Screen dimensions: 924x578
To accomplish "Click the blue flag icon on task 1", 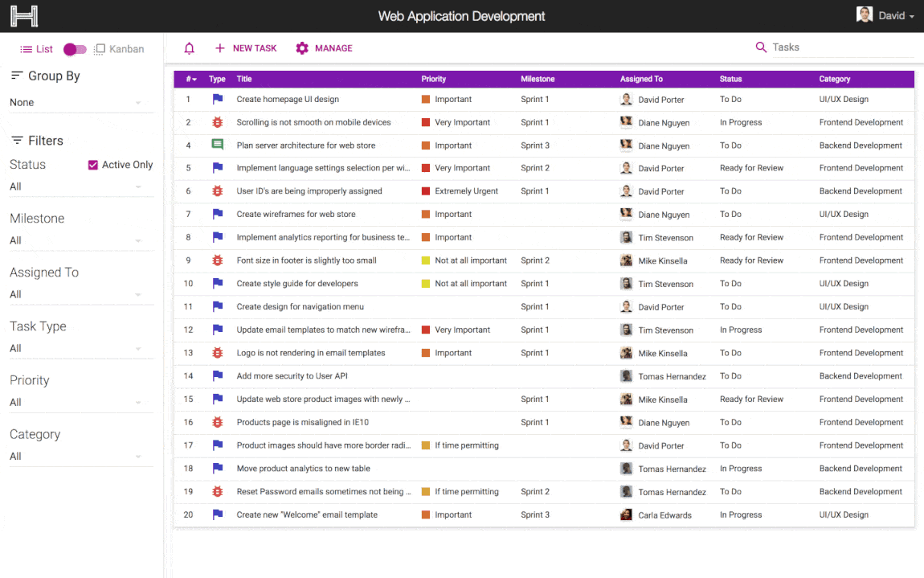I will (x=217, y=100).
